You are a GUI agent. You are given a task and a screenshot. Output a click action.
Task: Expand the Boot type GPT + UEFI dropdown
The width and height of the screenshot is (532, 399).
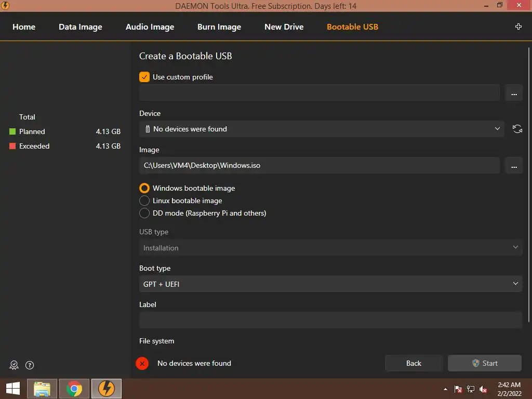pyautogui.click(x=330, y=284)
